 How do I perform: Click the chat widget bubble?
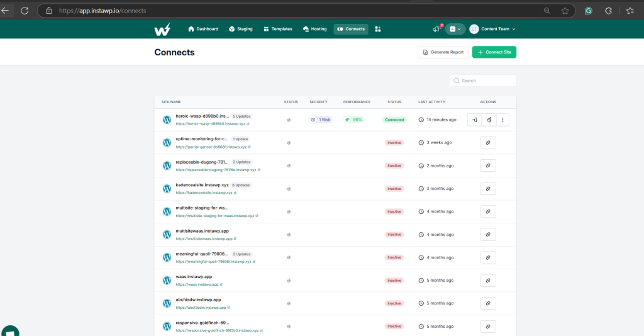point(10,331)
